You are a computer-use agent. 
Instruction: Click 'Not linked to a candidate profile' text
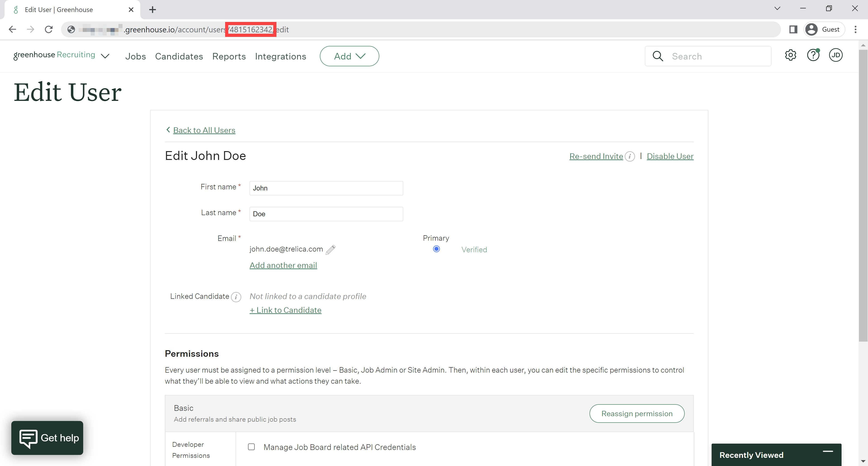(308, 296)
